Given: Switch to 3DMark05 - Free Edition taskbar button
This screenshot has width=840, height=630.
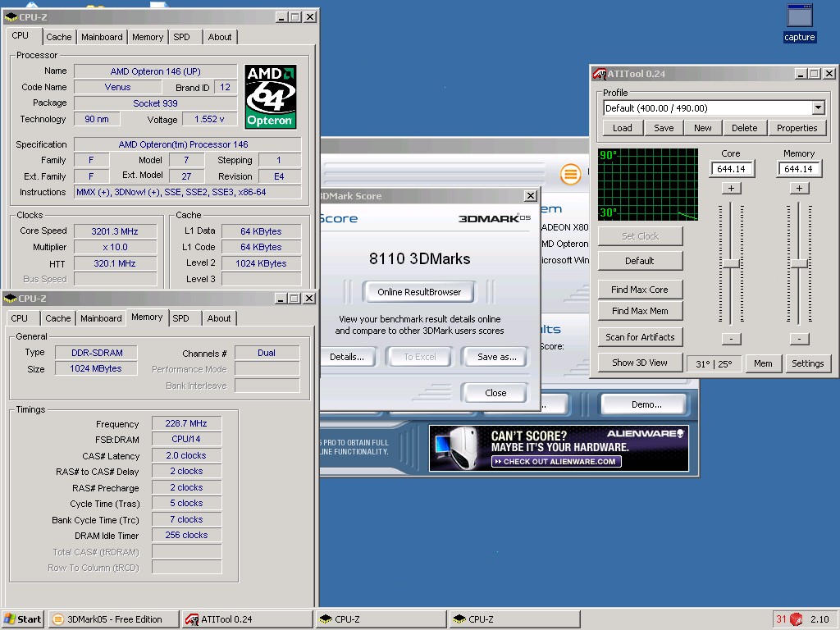Looking at the screenshot, I should point(113,619).
